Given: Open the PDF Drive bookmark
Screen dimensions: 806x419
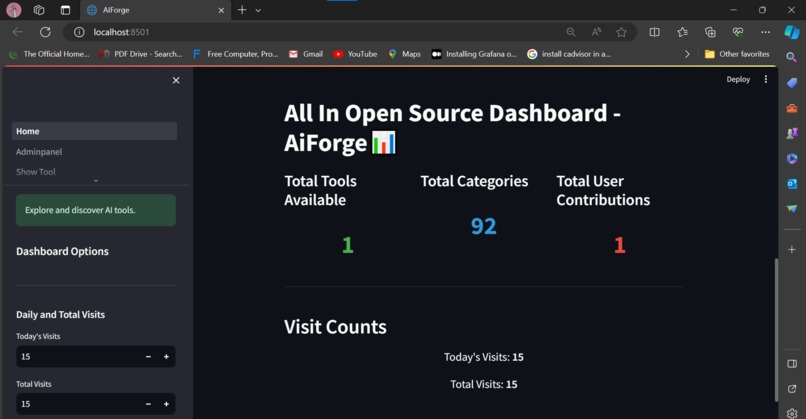Looking at the screenshot, I should tap(141, 54).
